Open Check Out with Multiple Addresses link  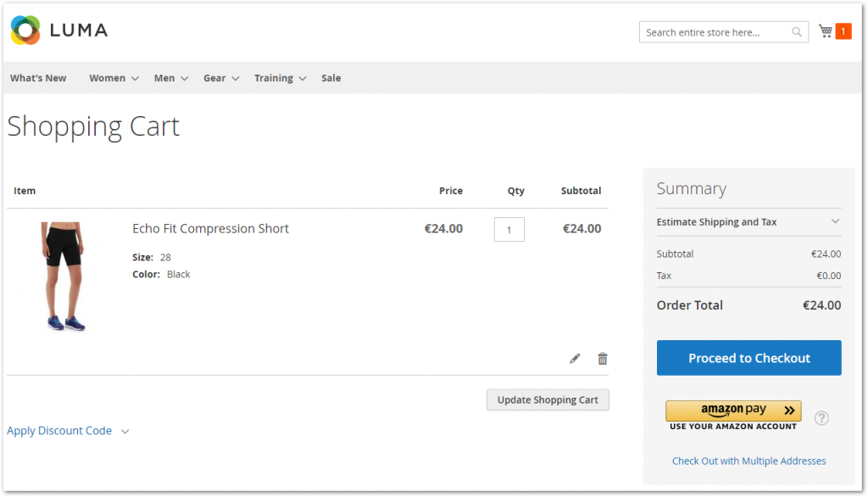748,461
